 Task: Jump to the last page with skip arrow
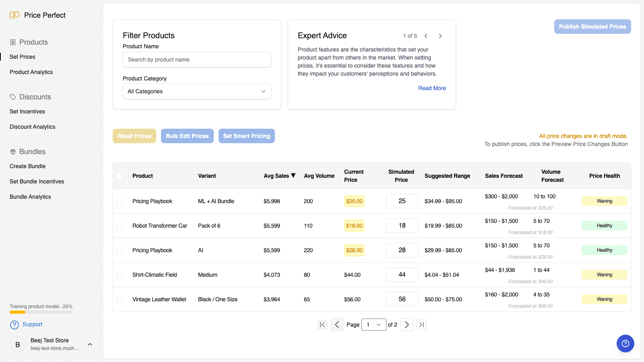coord(421,325)
